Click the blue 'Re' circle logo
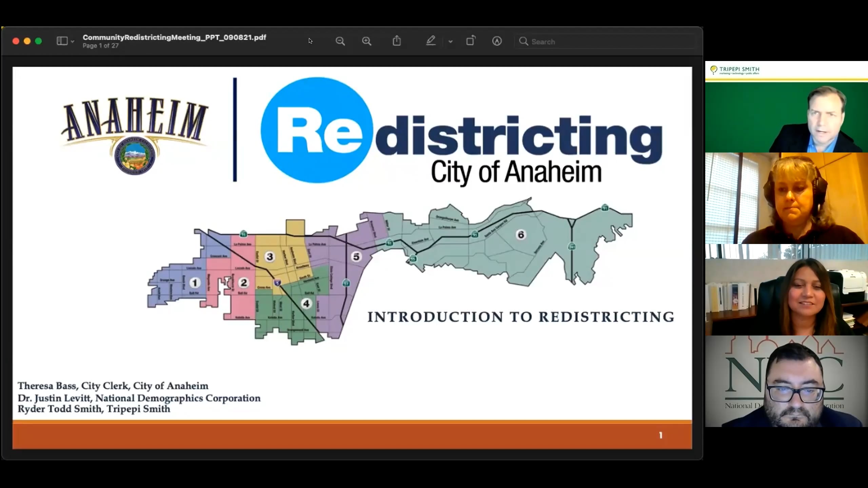This screenshot has height=488, width=868. pos(317,130)
